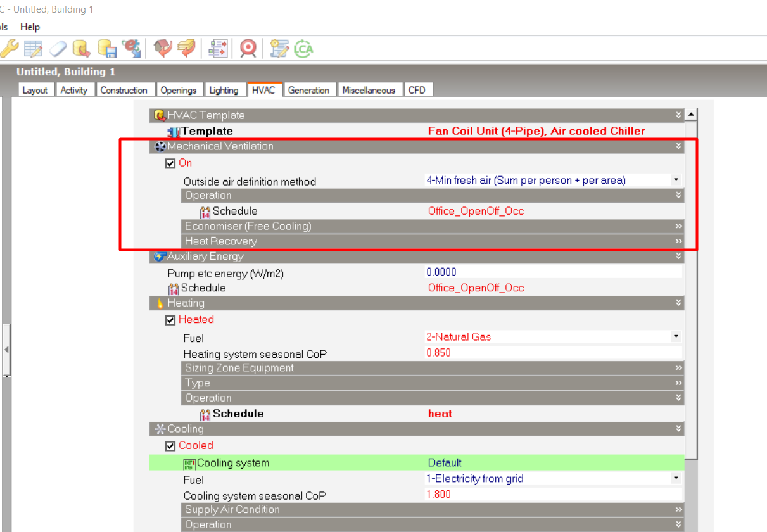
Task: Switch to the Construction tab
Action: pyautogui.click(x=124, y=90)
